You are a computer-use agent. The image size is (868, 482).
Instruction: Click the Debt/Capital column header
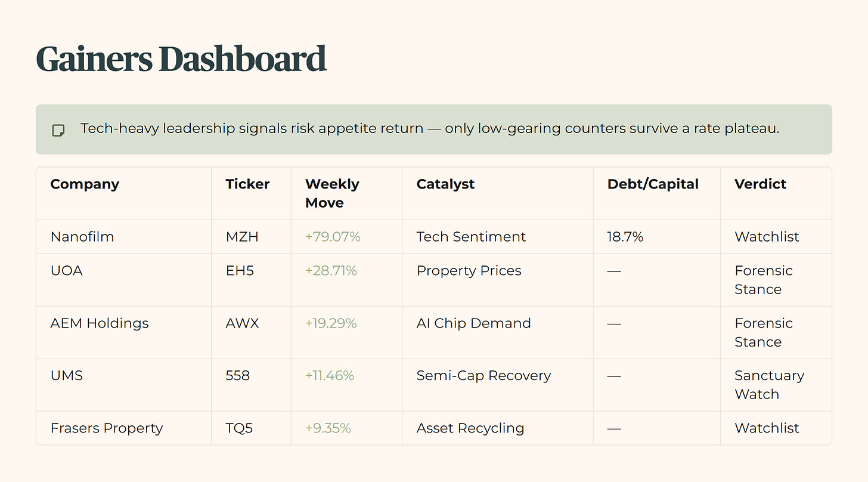[x=653, y=184]
